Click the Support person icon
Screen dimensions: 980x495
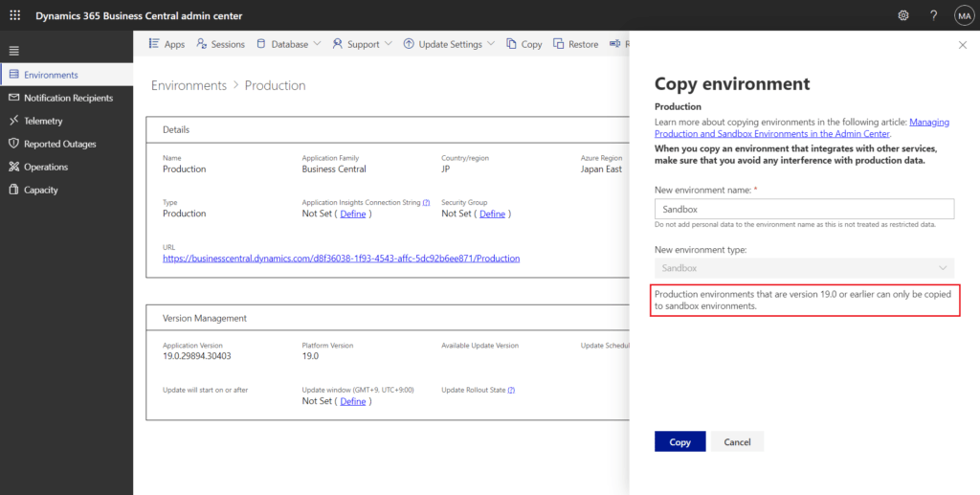coord(338,44)
